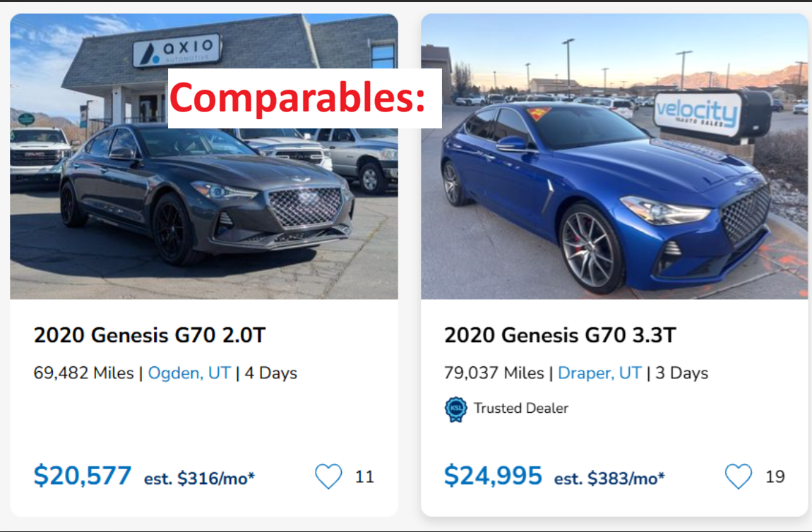The width and height of the screenshot is (812, 532).
Task: Favorite the Genesis G70 2.0T with the heart icon
Action: tap(328, 477)
